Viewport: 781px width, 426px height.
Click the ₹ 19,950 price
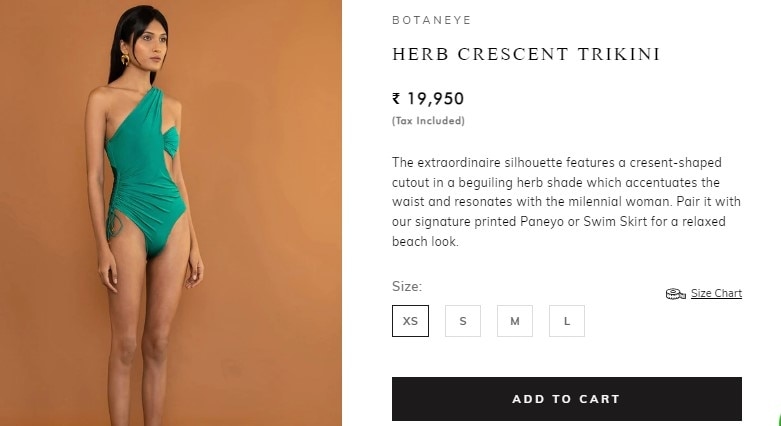(x=428, y=99)
